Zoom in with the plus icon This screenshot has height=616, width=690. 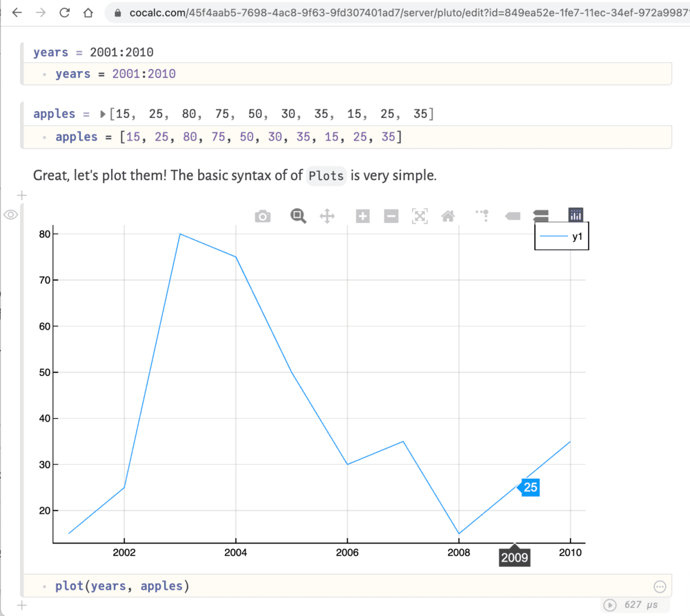(363, 217)
